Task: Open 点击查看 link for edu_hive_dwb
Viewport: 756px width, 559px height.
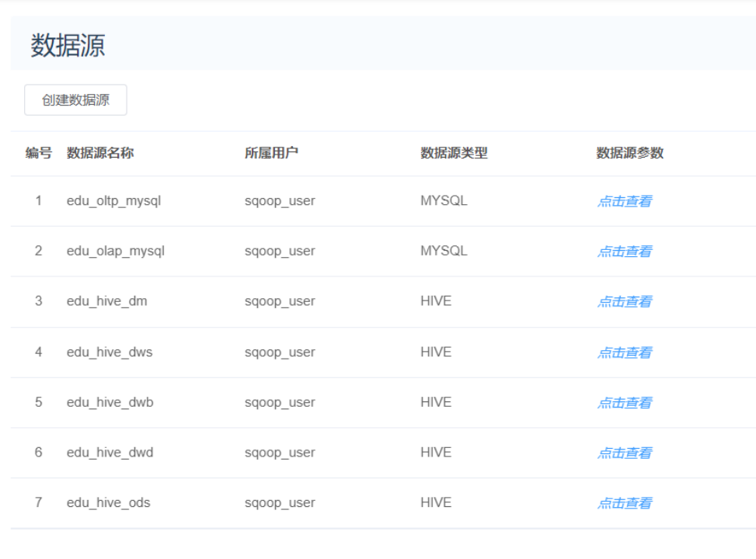Action: pos(624,403)
